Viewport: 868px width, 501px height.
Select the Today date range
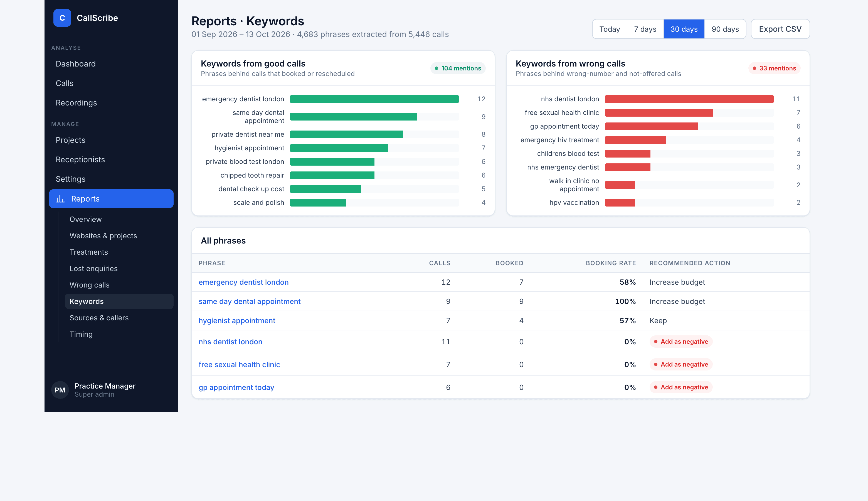610,29
